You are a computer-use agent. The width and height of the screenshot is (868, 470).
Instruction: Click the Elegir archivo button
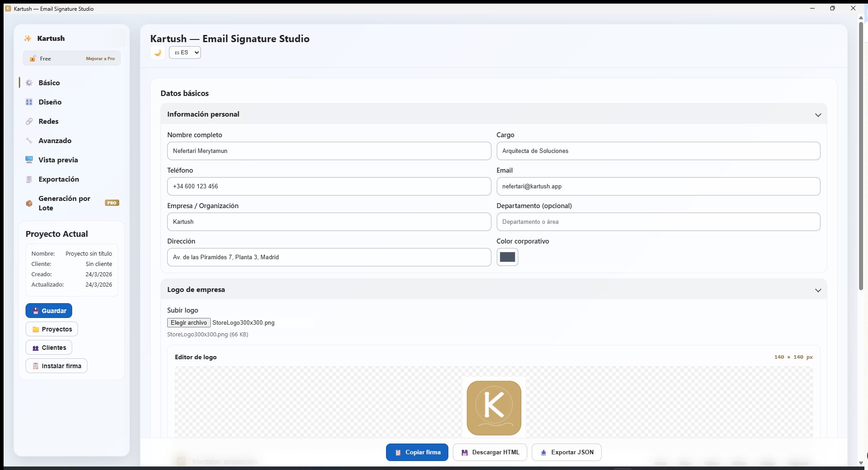pos(189,322)
